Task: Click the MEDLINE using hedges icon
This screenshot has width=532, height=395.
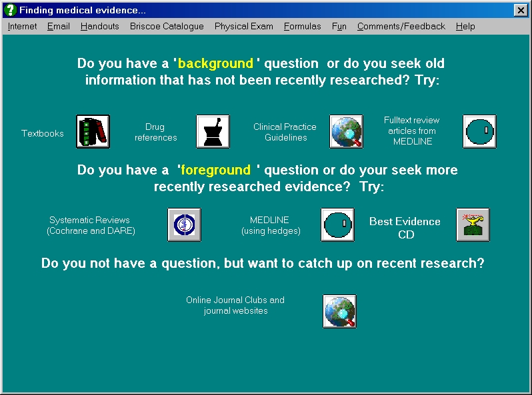Action: 337,224
